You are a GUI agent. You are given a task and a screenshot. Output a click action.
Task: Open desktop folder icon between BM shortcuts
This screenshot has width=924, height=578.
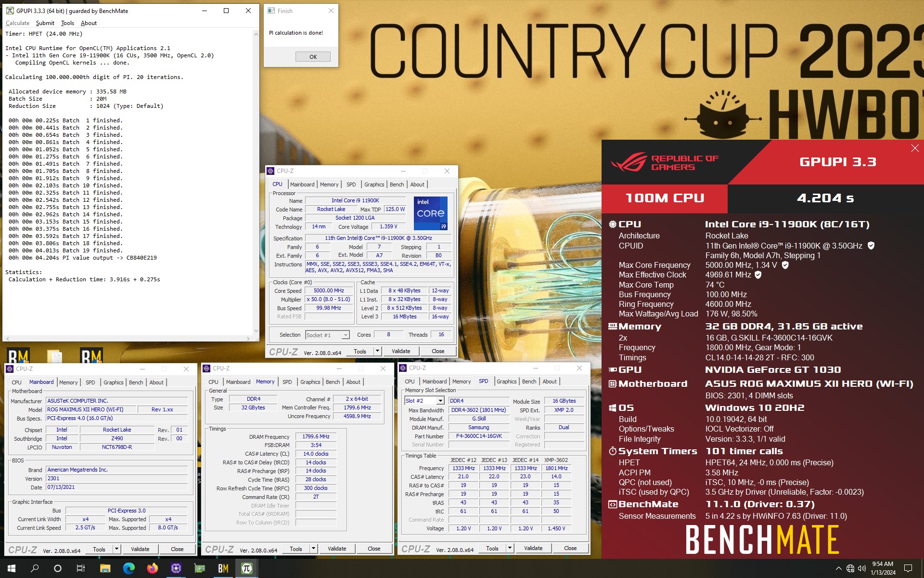point(55,355)
